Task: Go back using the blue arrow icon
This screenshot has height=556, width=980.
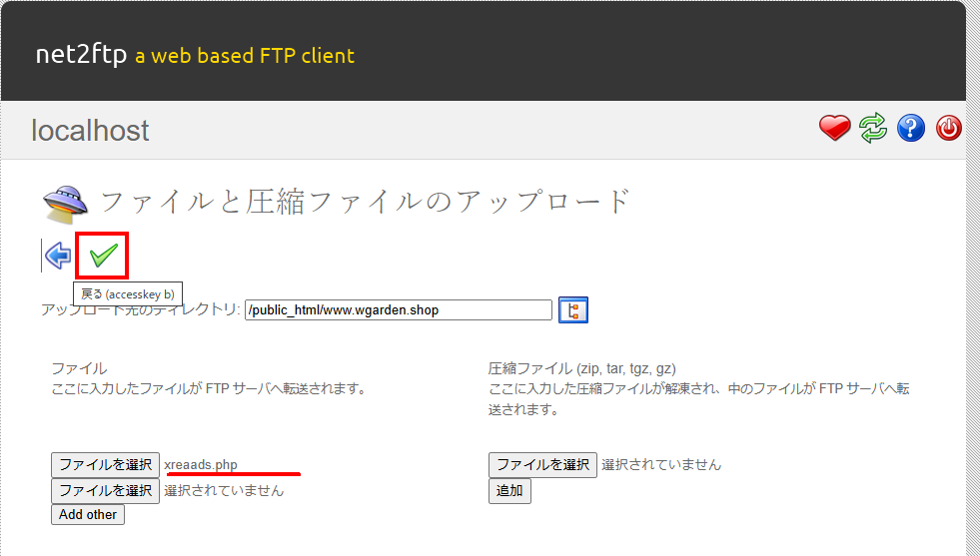Action: coord(58,256)
